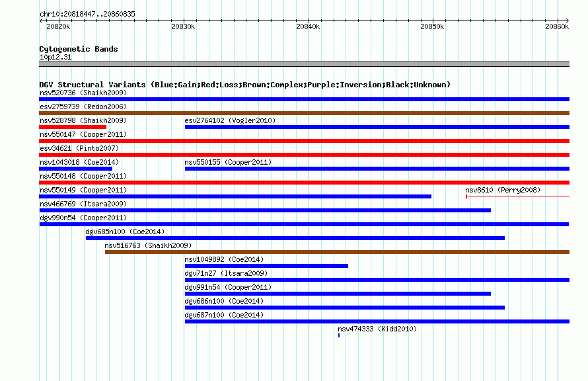Screen dimensions: 588x381
Task: Open the dgv991n54 (Cooper2011) label
Action: [x=228, y=287]
